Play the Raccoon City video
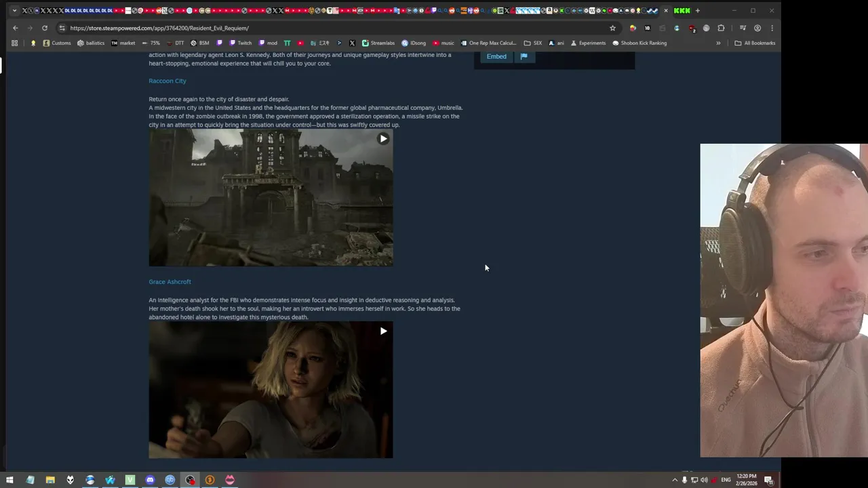This screenshot has height=488, width=868. (383, 139)
